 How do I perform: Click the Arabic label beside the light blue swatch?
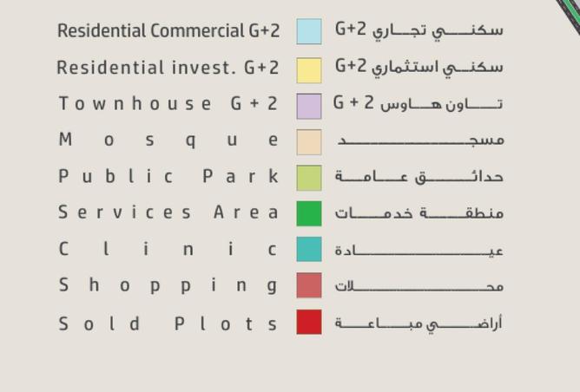point(419,30)
